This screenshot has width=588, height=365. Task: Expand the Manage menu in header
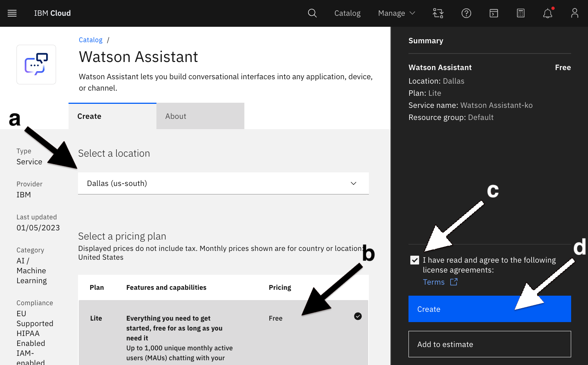[396, 13]
